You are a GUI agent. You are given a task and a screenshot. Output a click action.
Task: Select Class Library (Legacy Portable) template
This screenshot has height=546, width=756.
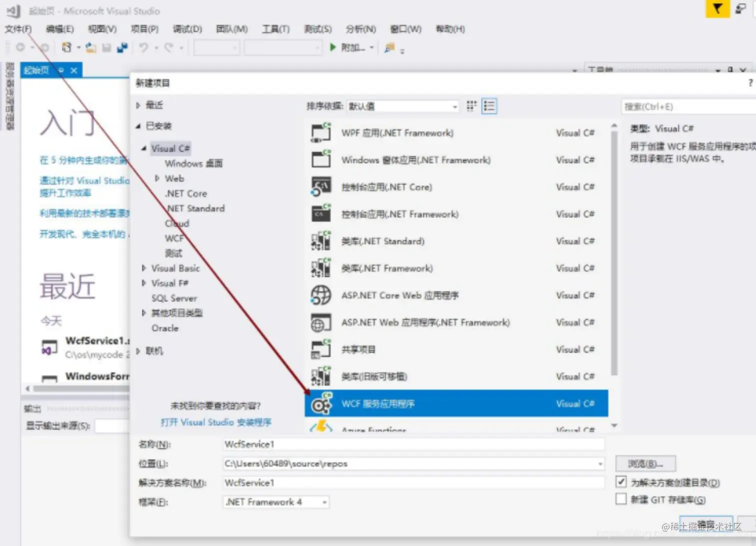pos(456,376)
